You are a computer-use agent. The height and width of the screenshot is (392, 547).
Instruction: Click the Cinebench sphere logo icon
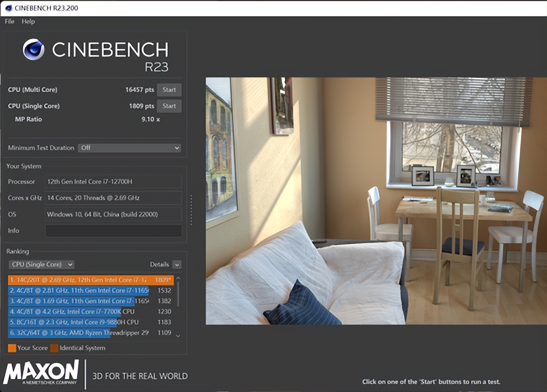34,50
